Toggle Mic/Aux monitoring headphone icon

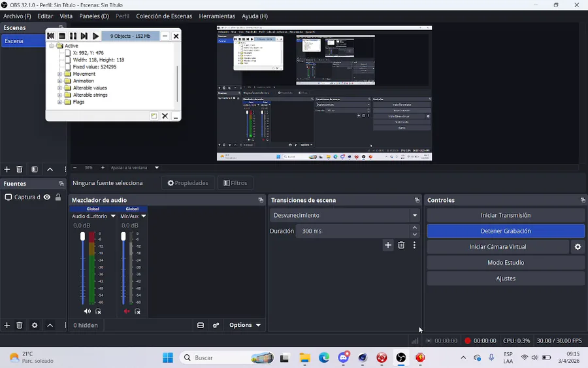[x=138, y=311]
